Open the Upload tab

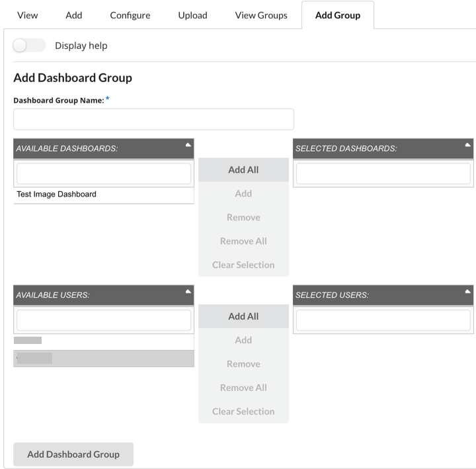click(192, 15)
